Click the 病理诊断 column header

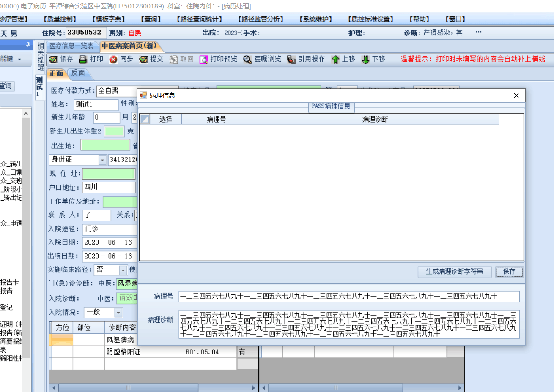click(x=380, y=119)
